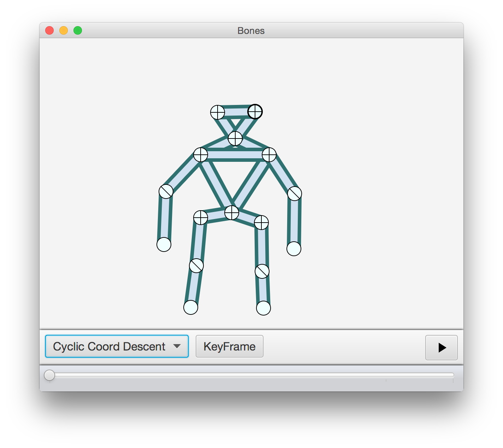Image resolution: width=503 pixels, height=448 pixels.
Task: Select the right elbow joint
Action: [295, 194]
